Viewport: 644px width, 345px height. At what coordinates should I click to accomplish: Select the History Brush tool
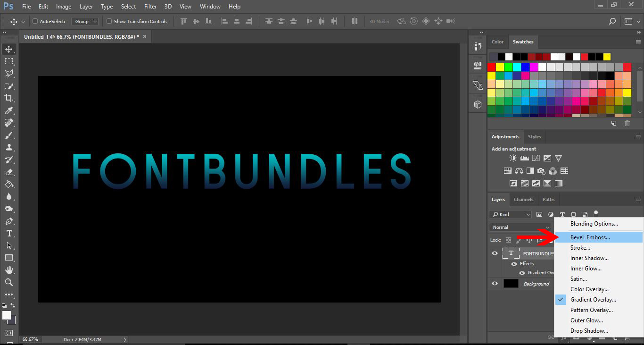[x=8, y=160]
